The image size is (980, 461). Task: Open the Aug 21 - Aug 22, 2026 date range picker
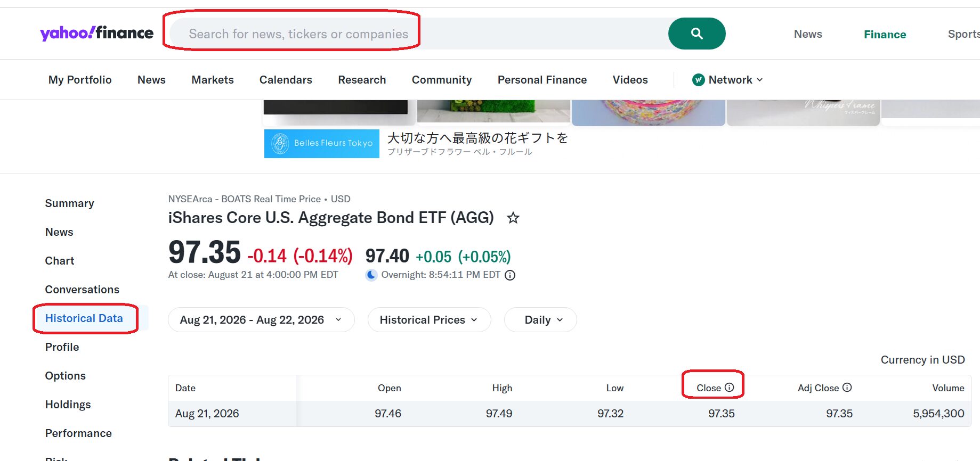coord(261,320)
